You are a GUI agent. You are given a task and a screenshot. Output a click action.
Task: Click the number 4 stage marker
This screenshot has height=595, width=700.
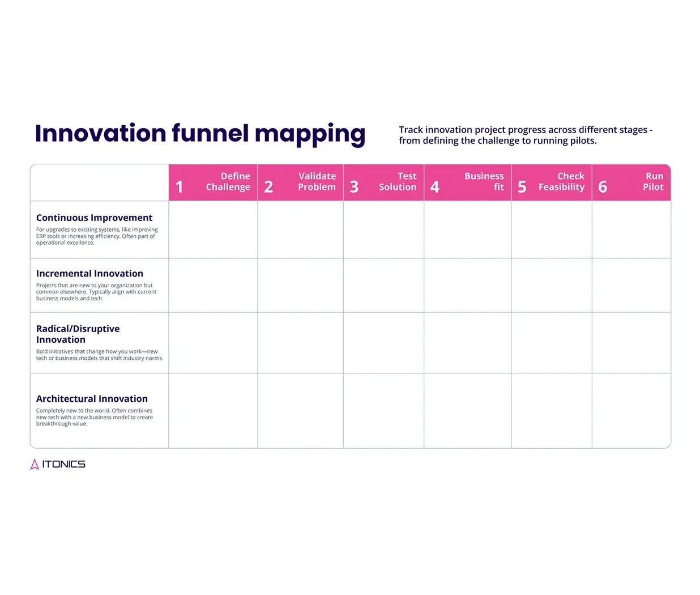coord(434,187)
